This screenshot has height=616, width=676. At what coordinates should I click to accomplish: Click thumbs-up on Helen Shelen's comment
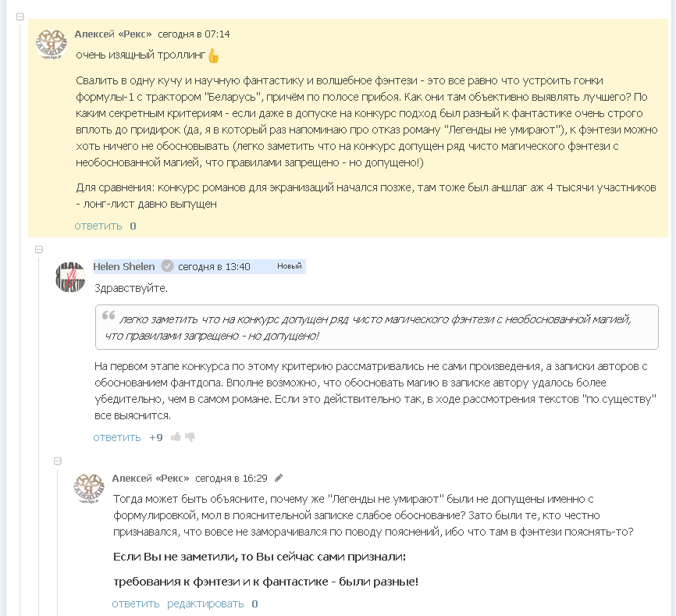(176, 437)
